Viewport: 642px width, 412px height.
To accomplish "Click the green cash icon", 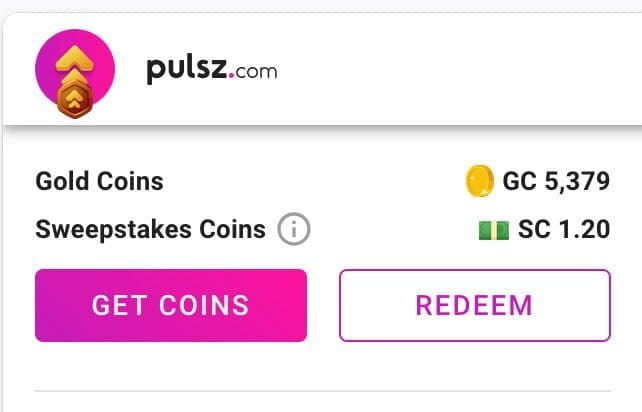I will pyautogui.click(x=494, y=230).
